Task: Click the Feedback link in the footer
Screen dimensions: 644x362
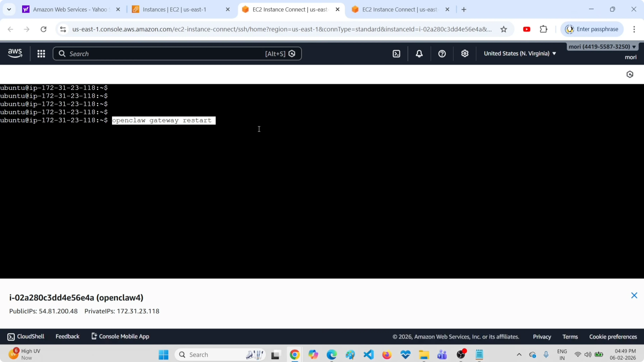Action: coord(68,336)
